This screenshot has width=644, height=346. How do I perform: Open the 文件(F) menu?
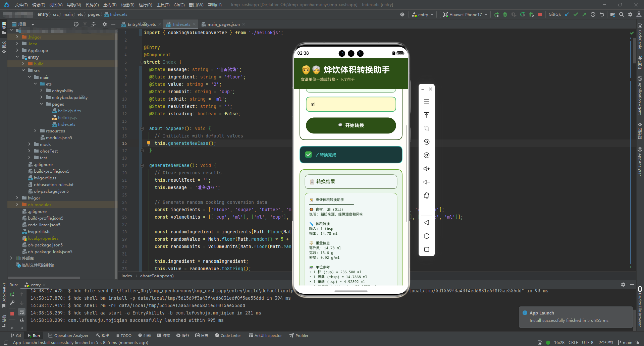tap(21, 5)
